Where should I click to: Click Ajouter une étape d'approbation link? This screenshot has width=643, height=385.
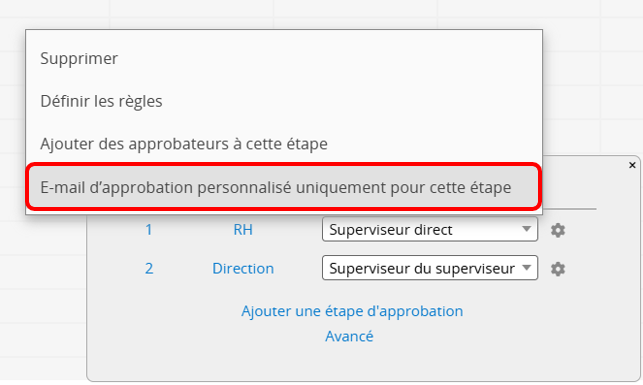[352, 311]
